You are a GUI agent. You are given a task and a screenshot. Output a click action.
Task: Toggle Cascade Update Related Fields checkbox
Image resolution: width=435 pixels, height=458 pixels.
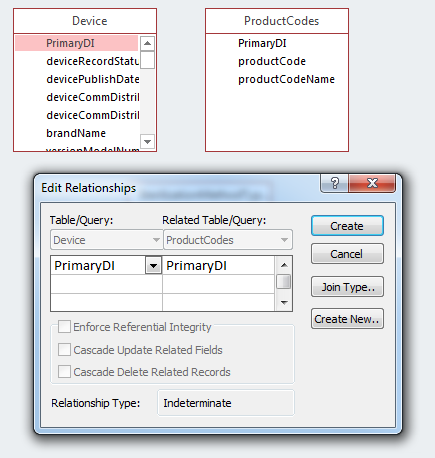pos(64,350)
